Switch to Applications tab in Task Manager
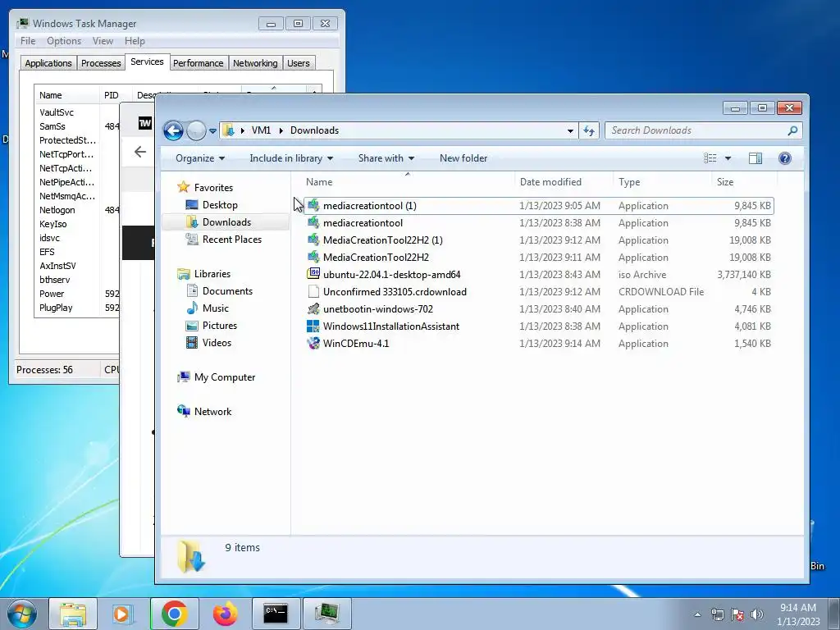 point(48,63)
